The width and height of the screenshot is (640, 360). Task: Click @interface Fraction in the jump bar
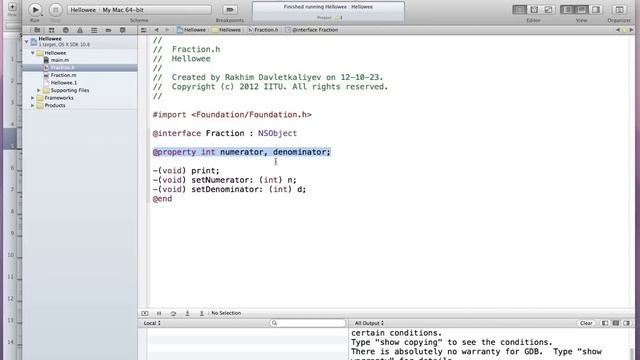click(x=312, y=30)
